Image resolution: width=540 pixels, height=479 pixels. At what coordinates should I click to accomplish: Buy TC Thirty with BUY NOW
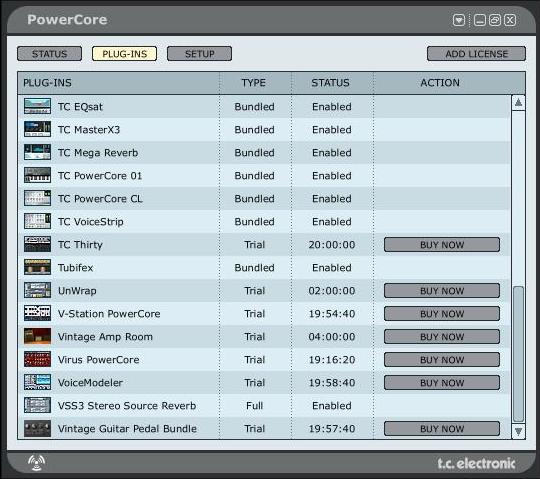tap(442, 245)
